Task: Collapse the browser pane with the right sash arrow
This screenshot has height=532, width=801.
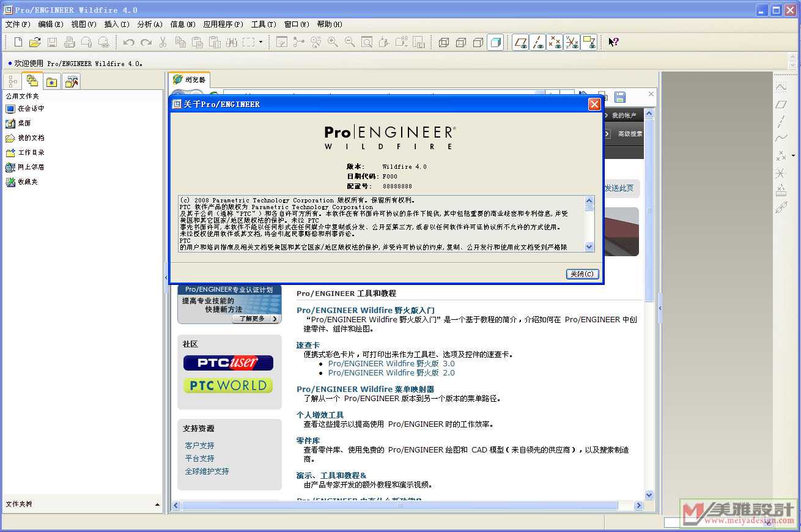Action: (x=660, y=309)
